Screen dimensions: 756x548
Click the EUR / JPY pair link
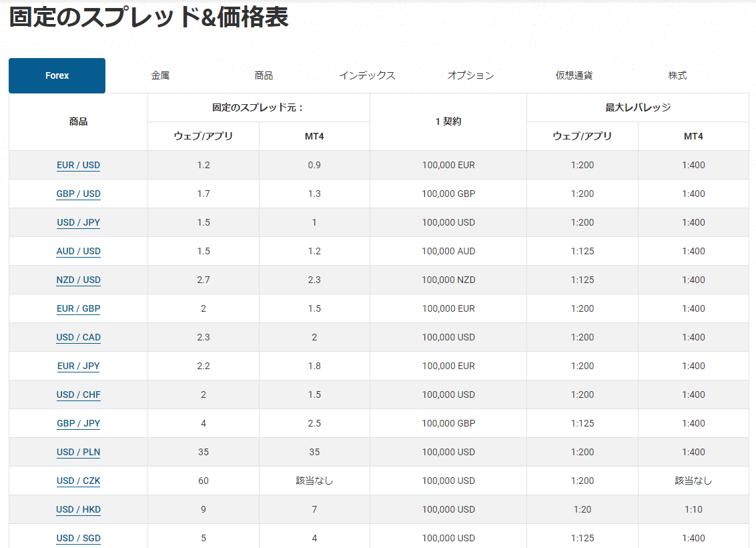(78, 366)
